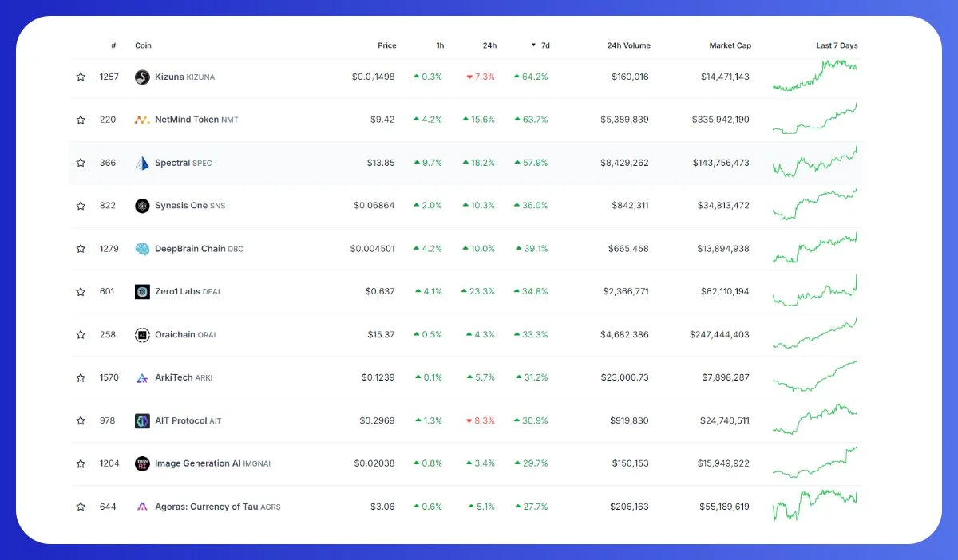Sort by the 7d column header
The image size is (958, 560).
click(x=540, y=45)
